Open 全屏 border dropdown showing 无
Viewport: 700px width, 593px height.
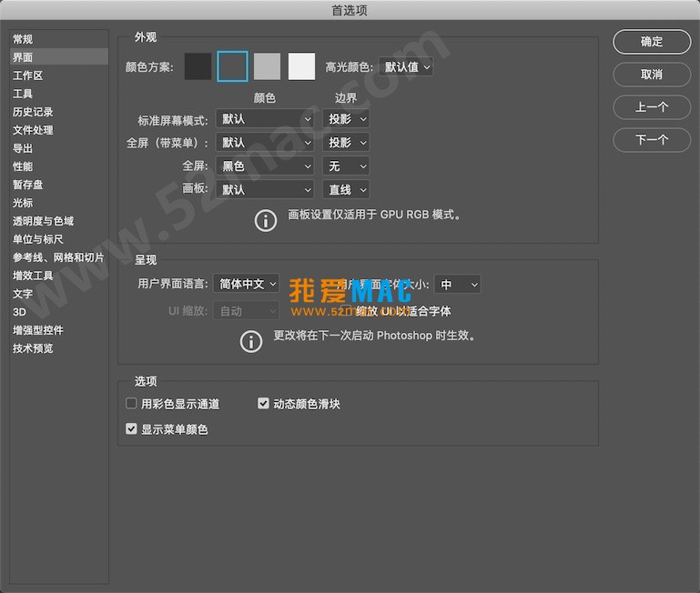(346, 166)
